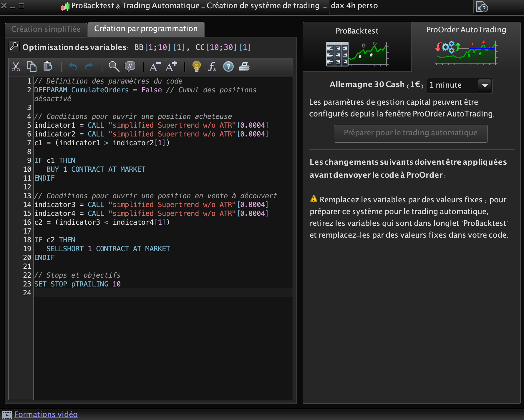Increase the editor font size

coord(171,67)
